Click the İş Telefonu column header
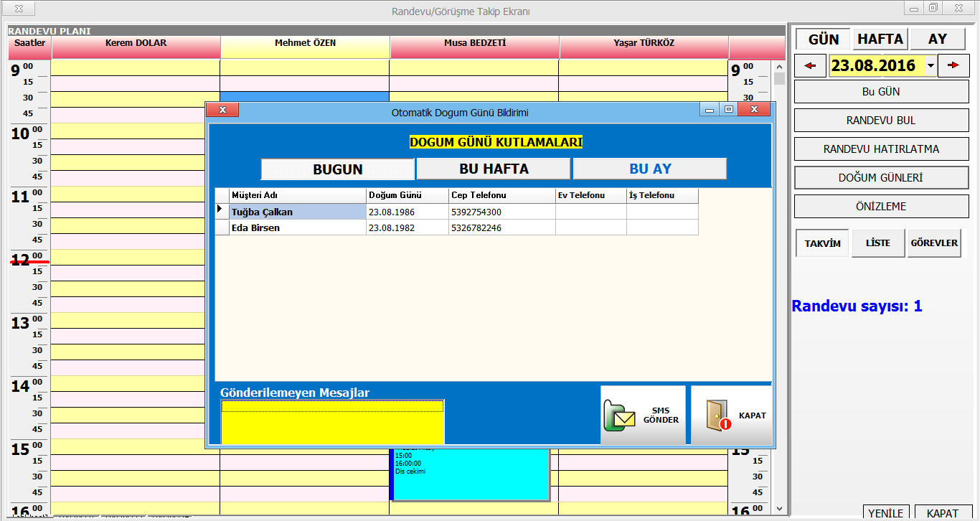Viewport: 980px width, 521px height. pos(662,195)
